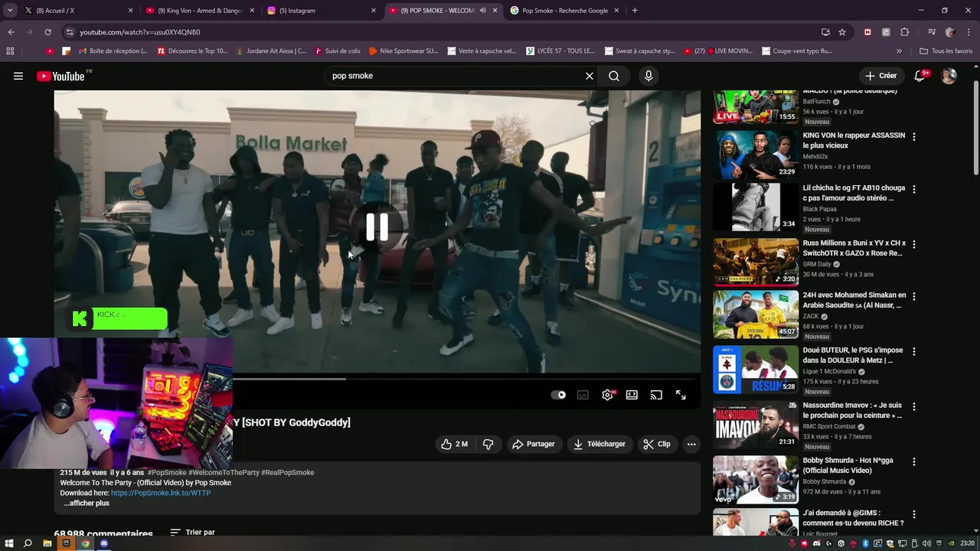Open File Explorer from the taskbar
The height and width of the screenshot is (551, 980).
click(47, 543)
